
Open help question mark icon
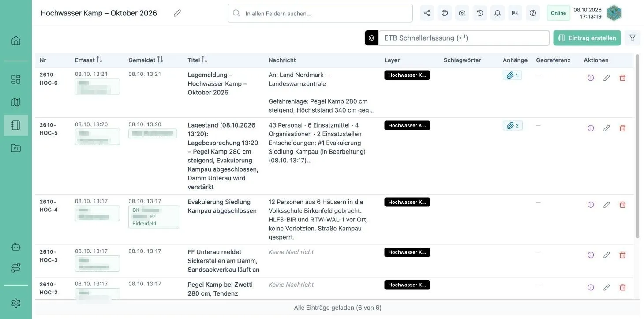533,13
